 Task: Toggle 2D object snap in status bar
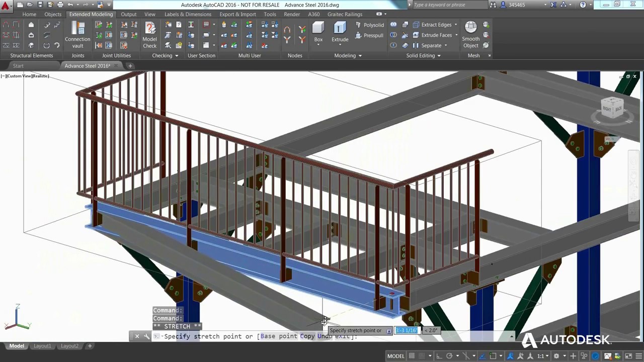click(494, 356)
